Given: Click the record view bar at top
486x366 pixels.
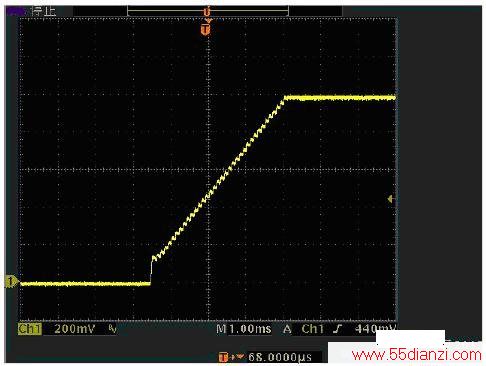Looking at the screenshot, I should [208, 11].
